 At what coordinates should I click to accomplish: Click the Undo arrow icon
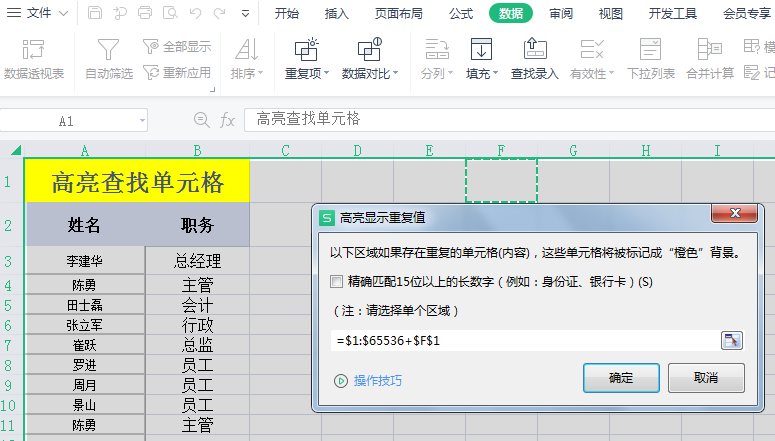[195, 13]
